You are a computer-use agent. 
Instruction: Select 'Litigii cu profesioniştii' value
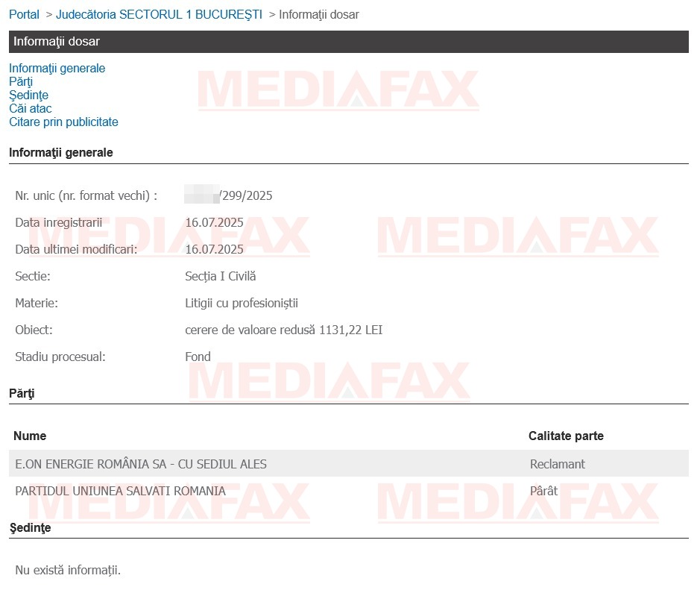coord(242,303)
